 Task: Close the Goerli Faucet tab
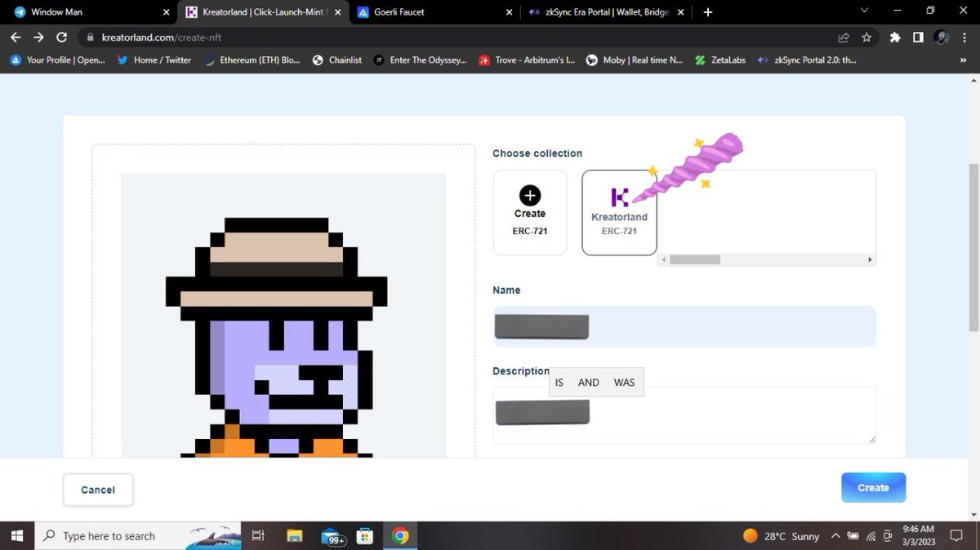click(509, 12)
